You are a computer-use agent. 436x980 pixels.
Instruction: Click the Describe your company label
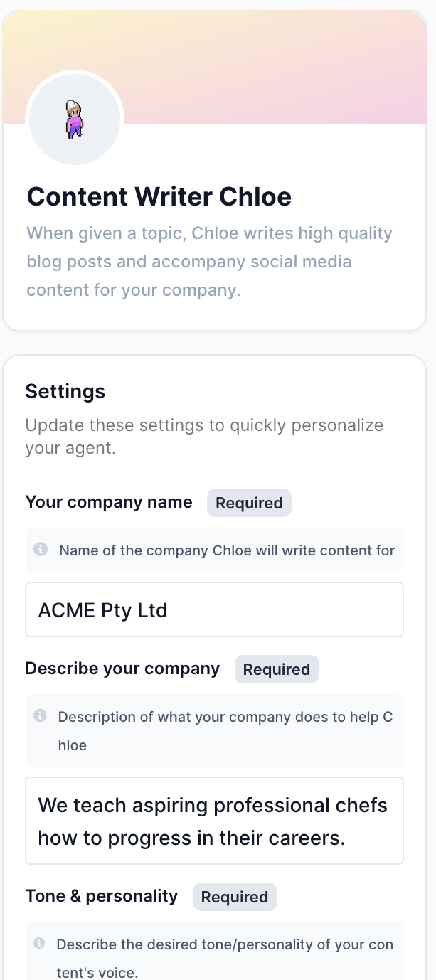pos(122,669)
